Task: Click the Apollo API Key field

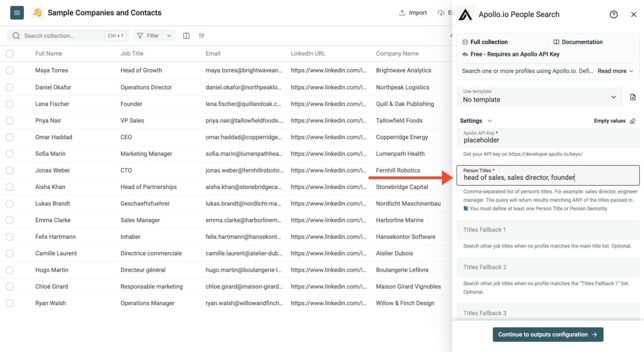Action: pyautogui.click(x=548, y=138)
